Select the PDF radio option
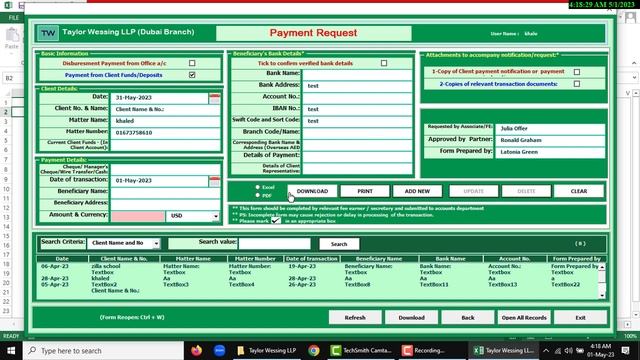 258,196
